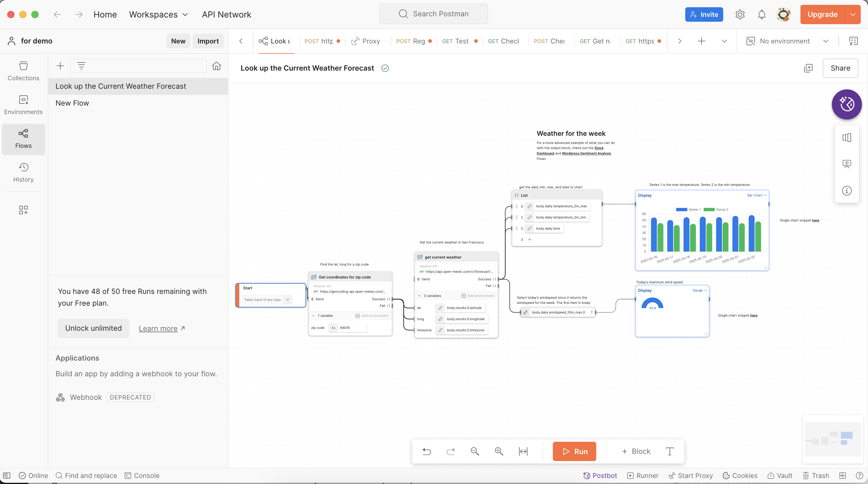Viewport: 868px width, 484px height.
Task: Click the orange Run button
Action: click(574, 451)
